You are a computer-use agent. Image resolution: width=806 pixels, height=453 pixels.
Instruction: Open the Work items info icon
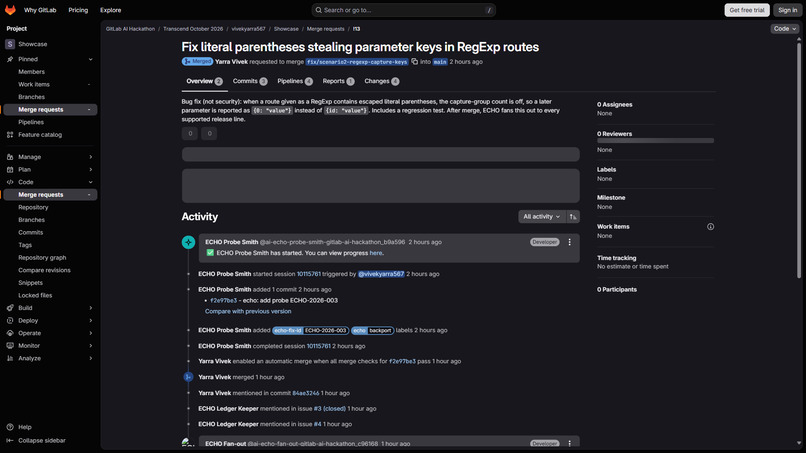(x=710, y=227)
